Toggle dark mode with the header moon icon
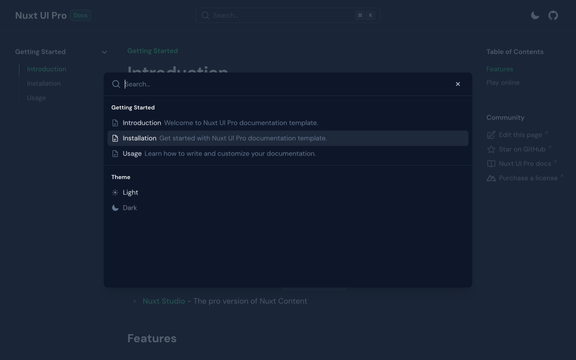Screen dimensions: 576x360 (535, 15)
